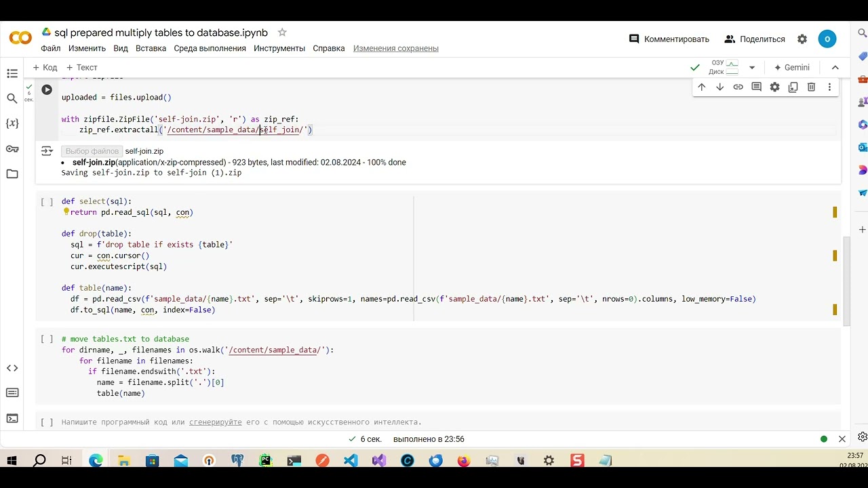This screenshot has height=488, width=868.
Task: Open PyCharm from the taskbar
Action: [x=265, y=461]
